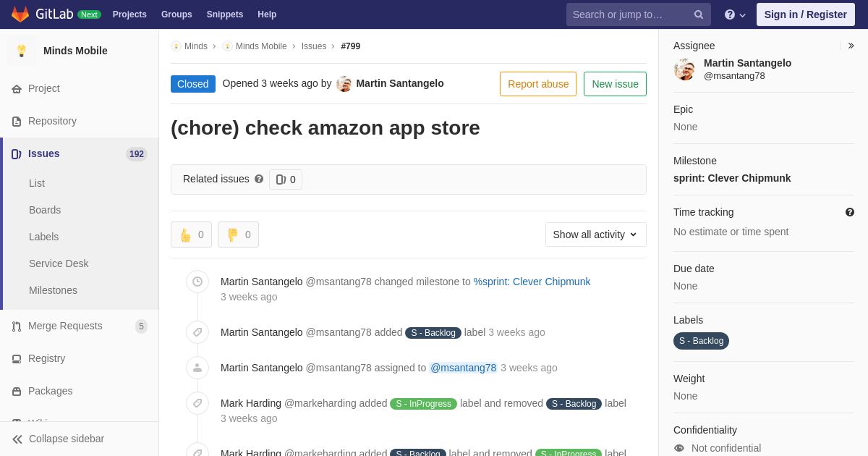Open Service Desk in the sidebar
868x456 pixels.
click(x=59, y=263)
